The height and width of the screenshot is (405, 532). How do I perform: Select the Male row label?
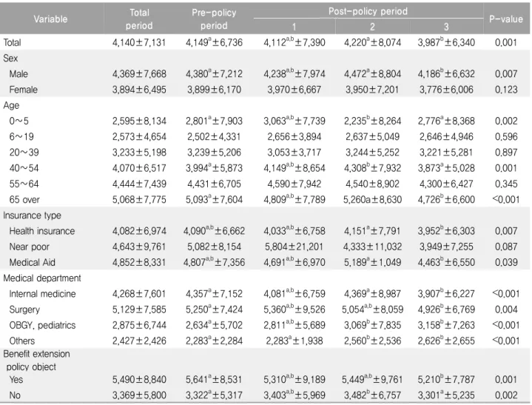(x=18, y=73)
